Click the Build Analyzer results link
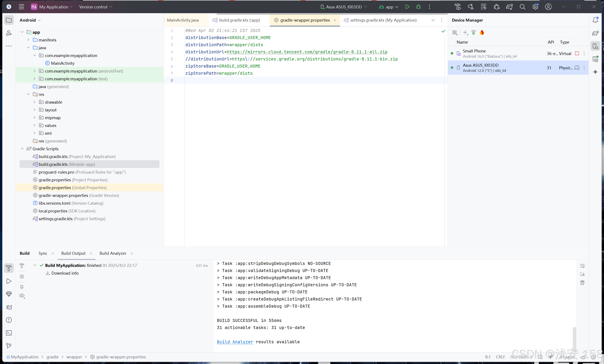 (x=235, y=342)
